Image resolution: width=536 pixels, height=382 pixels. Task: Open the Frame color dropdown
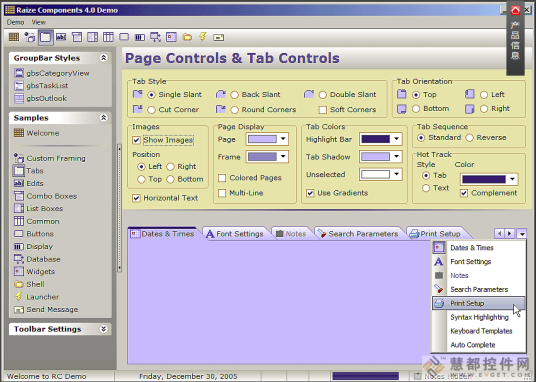pos(283,157)
